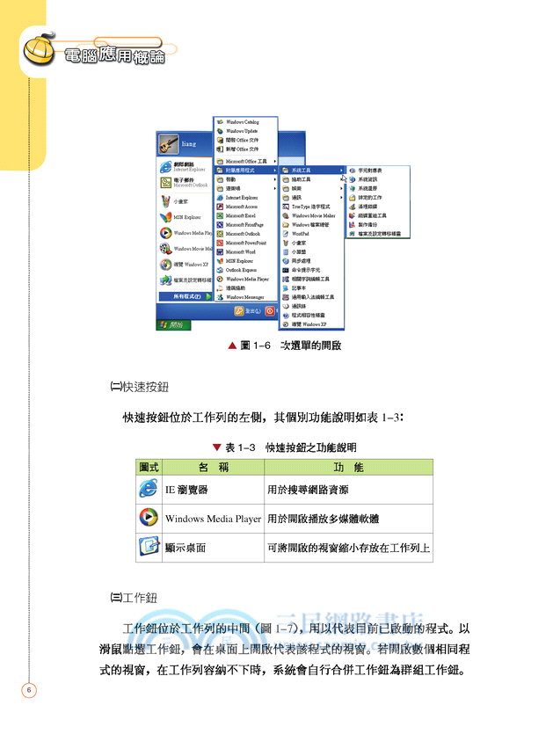Image resolution: width=553 pixels, height=756 pixels.
Task: Click 顯示桌面 icon in table 1-3
Action: 149,547
